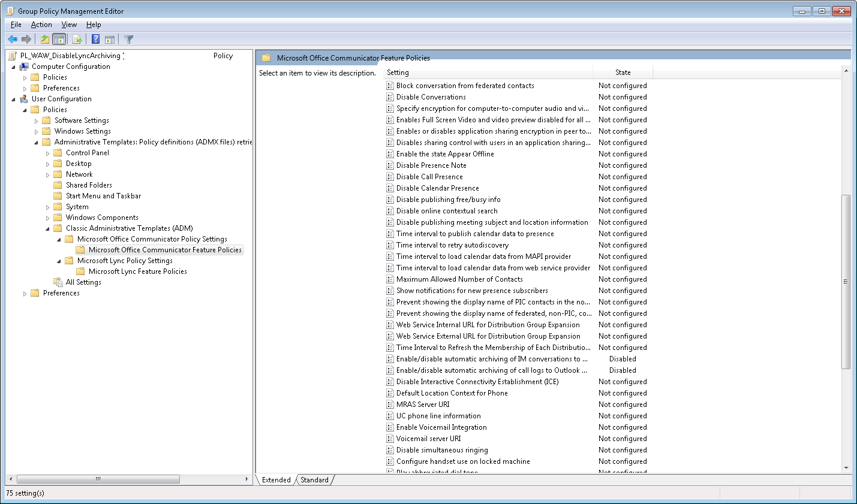Switch to the Extended tab
857x504 pixels.
[276, 480]
